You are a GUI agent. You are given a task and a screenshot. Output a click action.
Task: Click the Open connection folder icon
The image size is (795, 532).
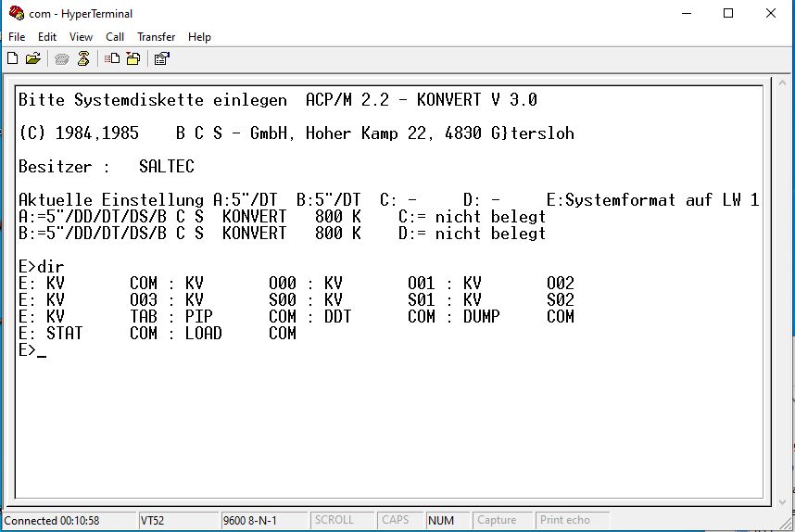(x=32, y=58)
